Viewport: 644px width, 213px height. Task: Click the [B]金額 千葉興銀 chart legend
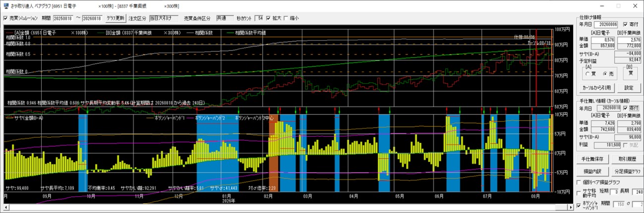139,33
